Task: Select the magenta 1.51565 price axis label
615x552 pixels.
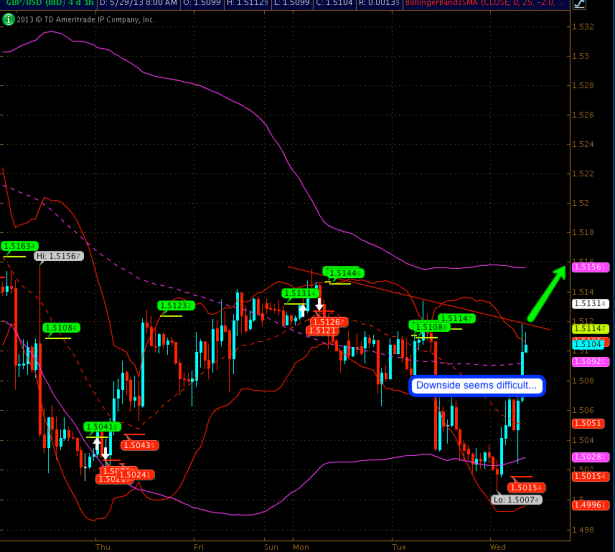Action: pyautogui.click(x=591, y=267)
